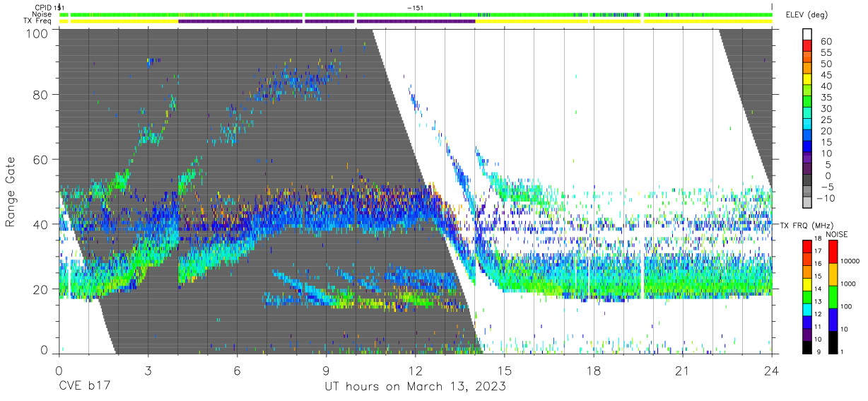Click the black 9-10 MHz frequency swatch
868x401 pixels.
[808, 346]
